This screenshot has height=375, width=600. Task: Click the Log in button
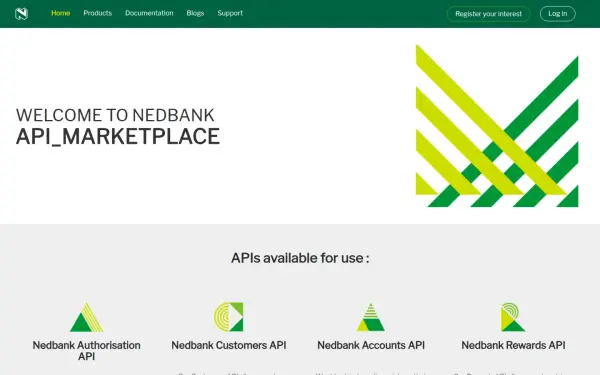(558, 14)
